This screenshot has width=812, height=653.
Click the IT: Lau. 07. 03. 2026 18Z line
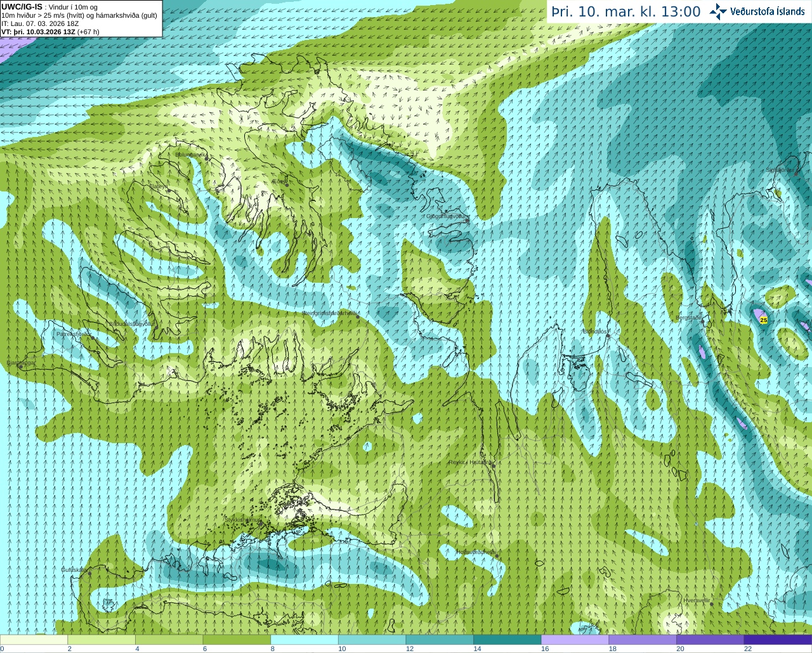click(40, 23)
